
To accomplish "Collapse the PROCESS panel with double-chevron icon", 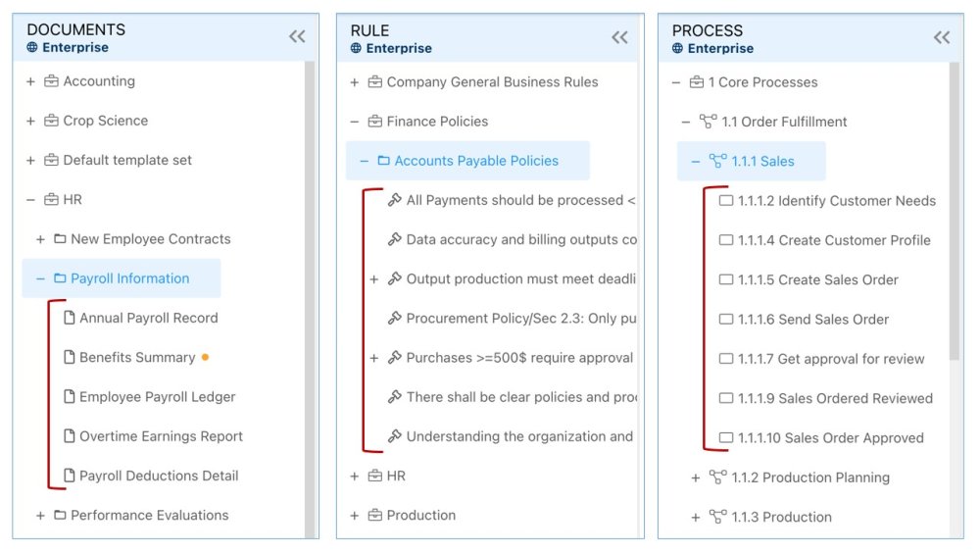I will tap(942, 37).
